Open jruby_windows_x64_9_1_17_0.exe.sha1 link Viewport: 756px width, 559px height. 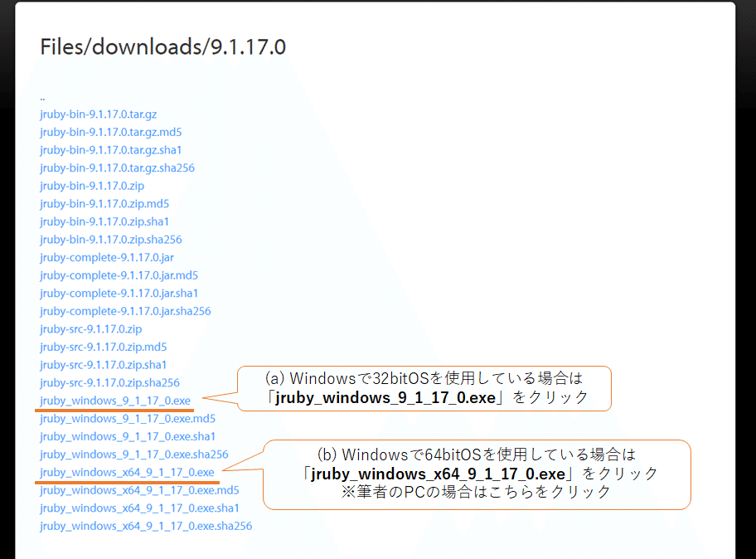(x=140, y=508)
